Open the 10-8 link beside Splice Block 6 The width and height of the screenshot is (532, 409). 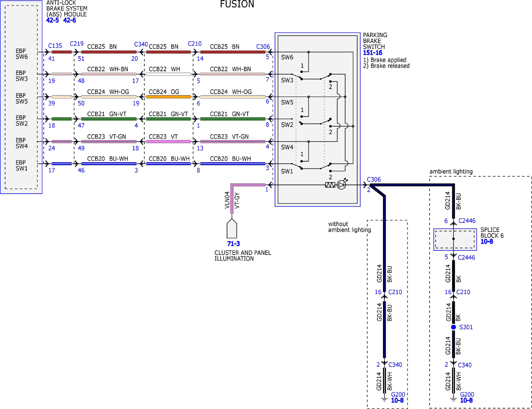tap(487, 241)
